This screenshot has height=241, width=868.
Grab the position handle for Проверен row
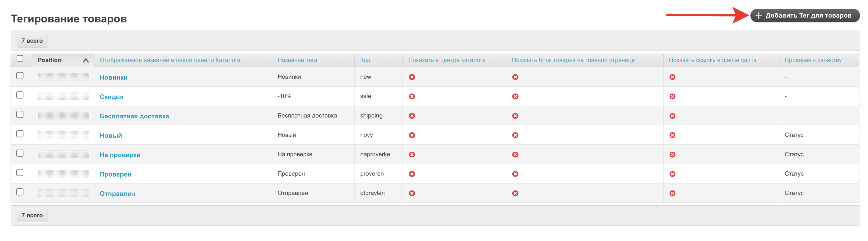pyautogui.click(x=63, y=173)
